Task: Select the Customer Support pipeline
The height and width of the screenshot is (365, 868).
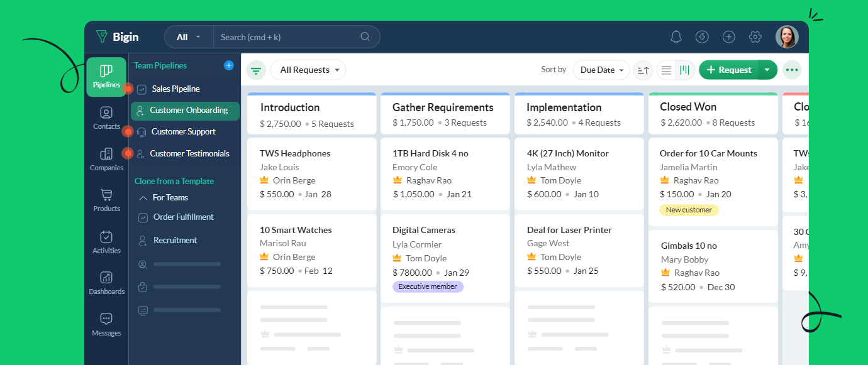Action: [x=183, y=132]
